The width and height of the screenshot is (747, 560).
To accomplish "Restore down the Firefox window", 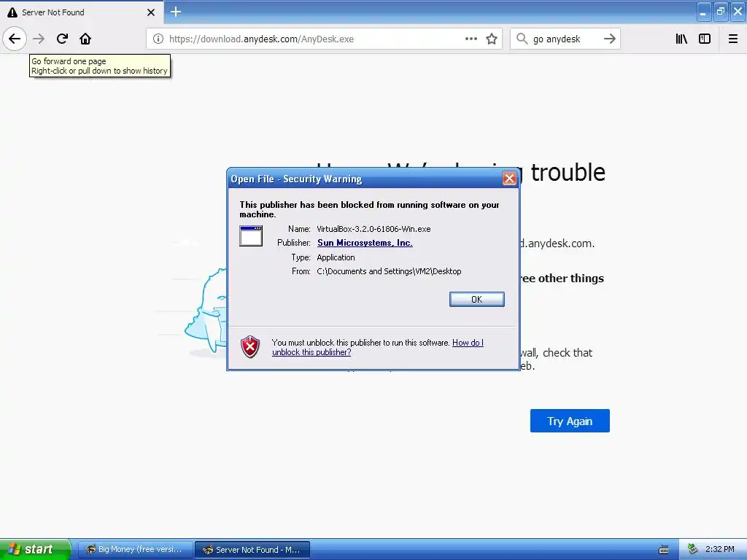I will (x=721, y=12).
